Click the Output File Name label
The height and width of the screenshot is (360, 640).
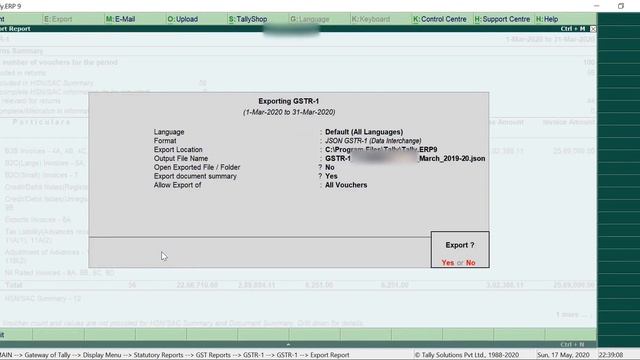point(181,158)
